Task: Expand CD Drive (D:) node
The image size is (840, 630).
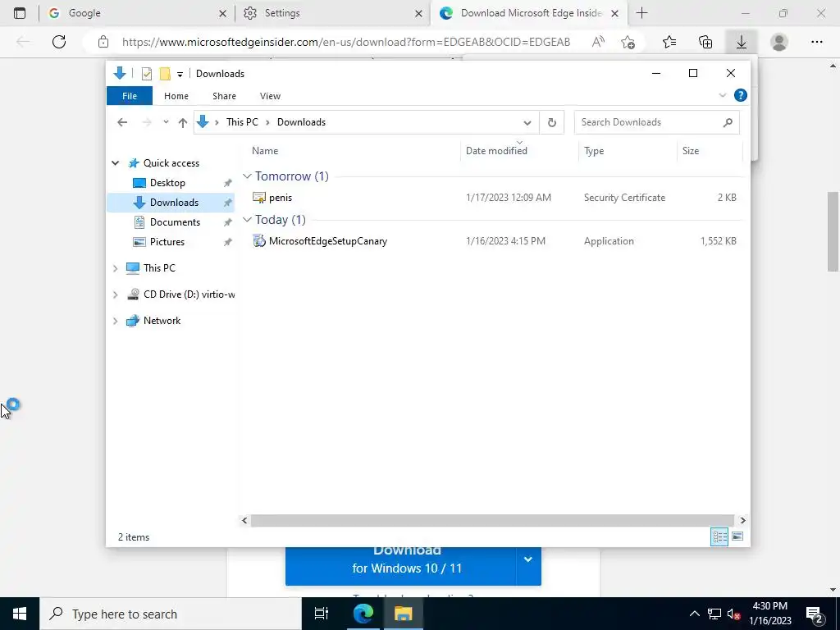Action: click(x=115, y=294)
